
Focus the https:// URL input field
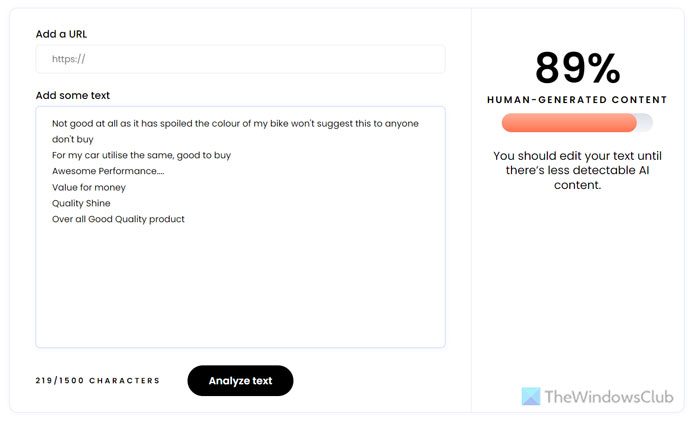[x=240, y=59]
